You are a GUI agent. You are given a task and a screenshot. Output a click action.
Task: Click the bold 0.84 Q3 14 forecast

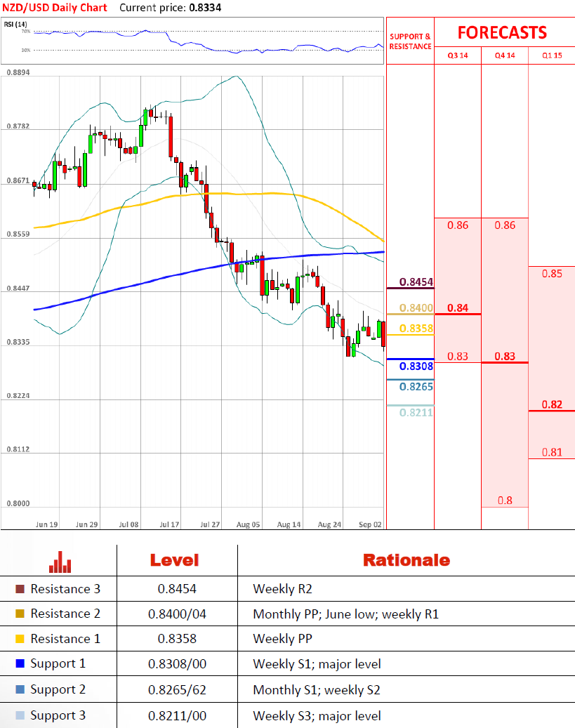point(458,307)
